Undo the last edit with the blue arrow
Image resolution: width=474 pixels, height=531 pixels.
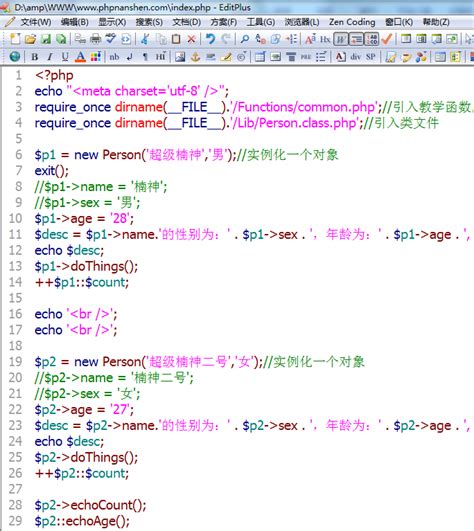[210, 39]
